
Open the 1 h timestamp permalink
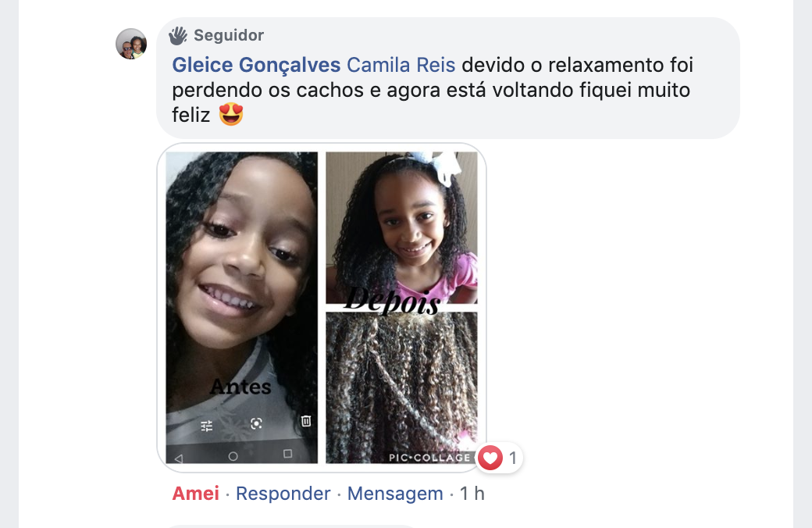(472, 494)
